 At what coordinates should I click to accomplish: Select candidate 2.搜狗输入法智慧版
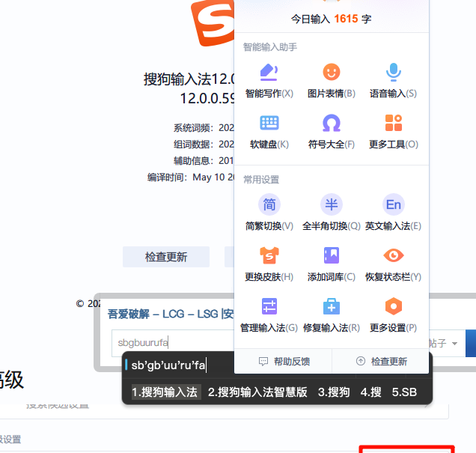pos(257,392)
